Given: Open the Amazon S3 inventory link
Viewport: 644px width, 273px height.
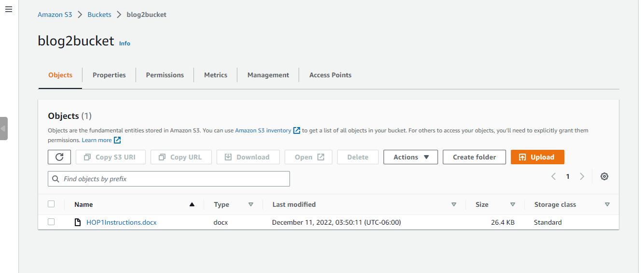Looking at the screenshot, I should (x=263, y=130).
